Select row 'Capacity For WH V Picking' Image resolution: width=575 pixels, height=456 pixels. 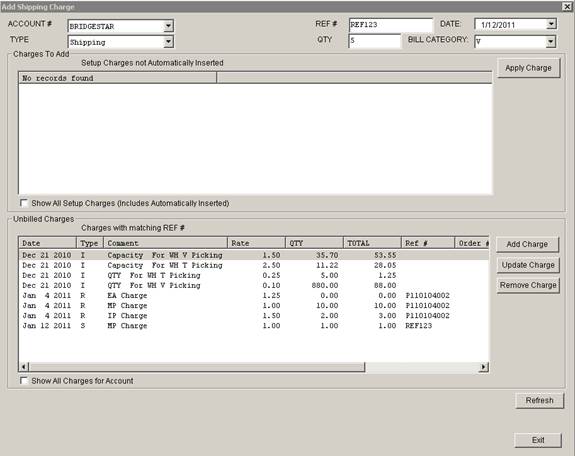coord(254,255)
